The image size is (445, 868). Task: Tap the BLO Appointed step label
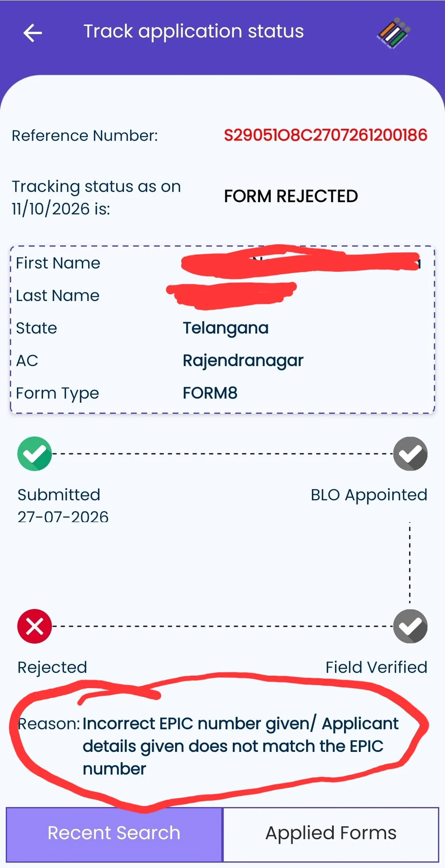point(369,495)
